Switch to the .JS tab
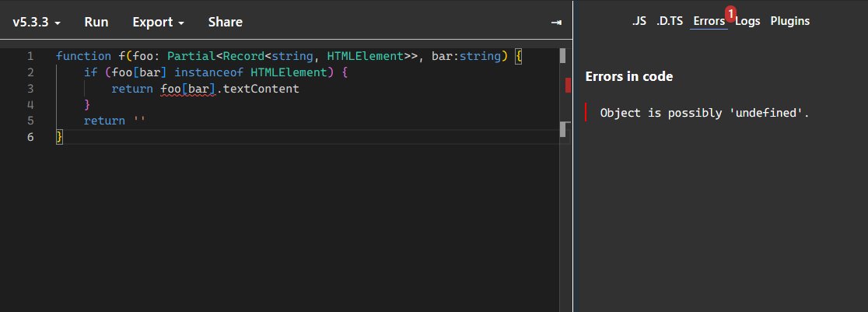The height and width of the screenshot is (312, 868). point(639,21)
